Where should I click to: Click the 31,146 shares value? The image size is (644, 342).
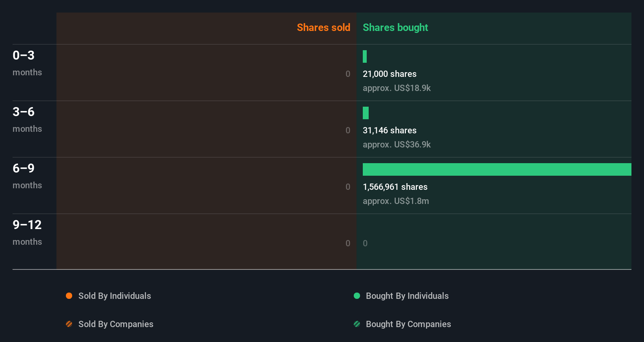(389, 130)
